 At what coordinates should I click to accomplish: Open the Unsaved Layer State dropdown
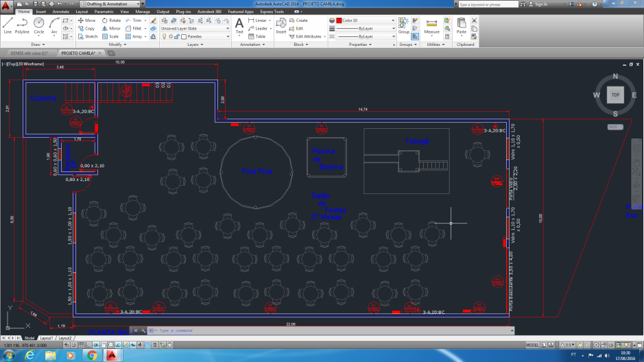click(x=195, y=29)
